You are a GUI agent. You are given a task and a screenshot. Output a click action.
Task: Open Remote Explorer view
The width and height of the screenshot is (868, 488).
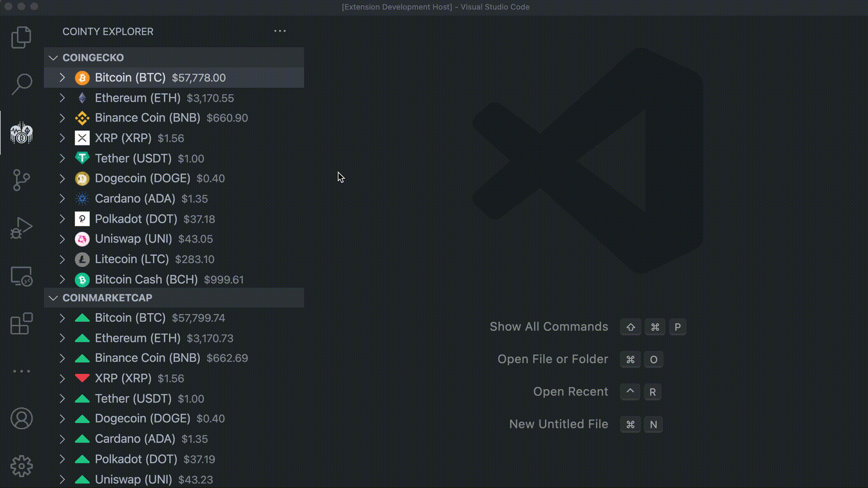(x=21, y=276)
